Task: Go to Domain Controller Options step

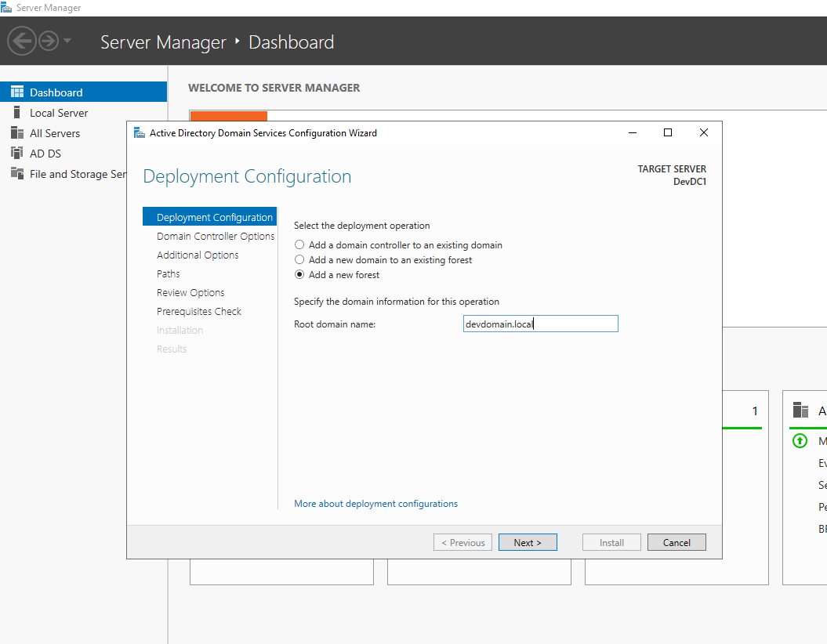Action: point(216,236)
